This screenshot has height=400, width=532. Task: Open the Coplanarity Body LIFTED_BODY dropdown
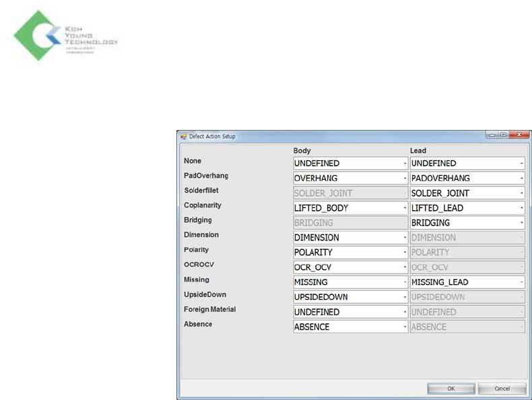pyautogui.click(x=350, y=208)
